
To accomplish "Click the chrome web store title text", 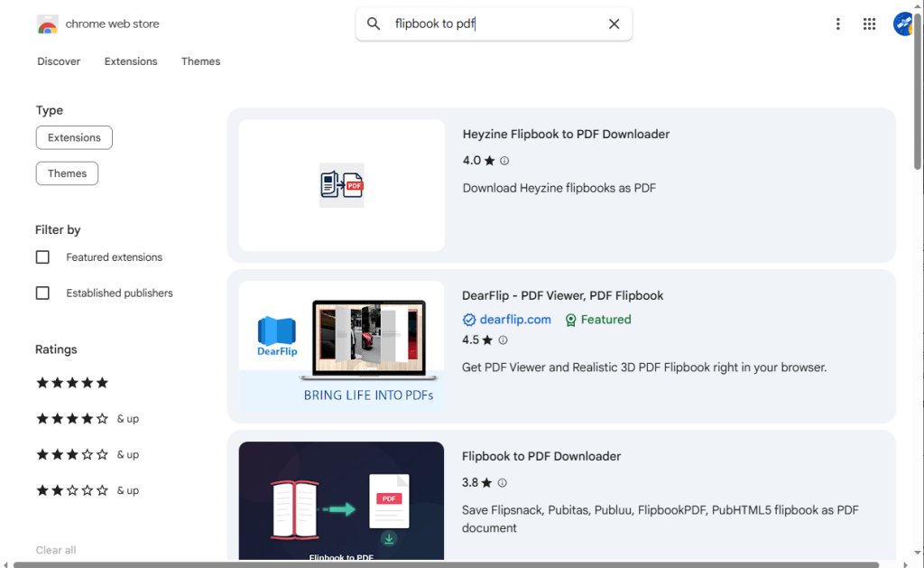I will pos(112,24).
